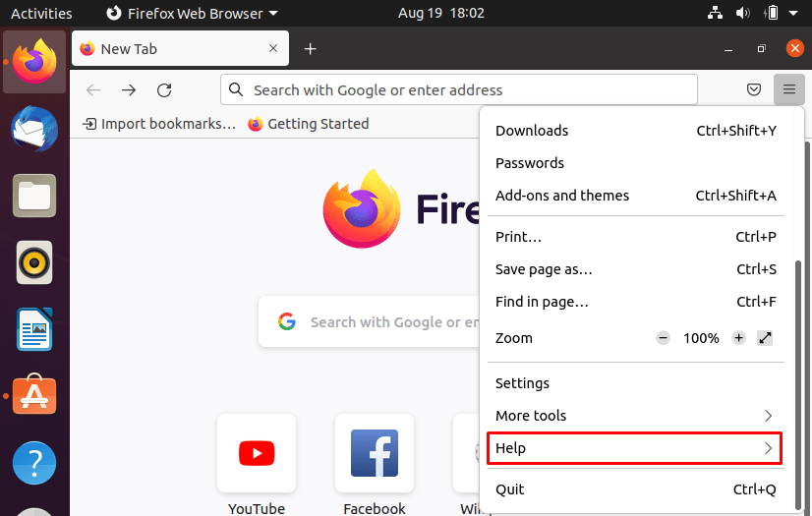812x516 pixels.
Task: Open the system menu dropdown arrow
Action: (793, 14)
